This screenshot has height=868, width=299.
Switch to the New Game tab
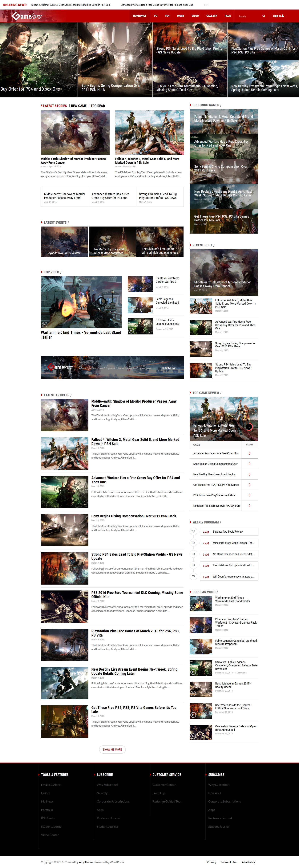pyautogui.click(x=79, y=106)
